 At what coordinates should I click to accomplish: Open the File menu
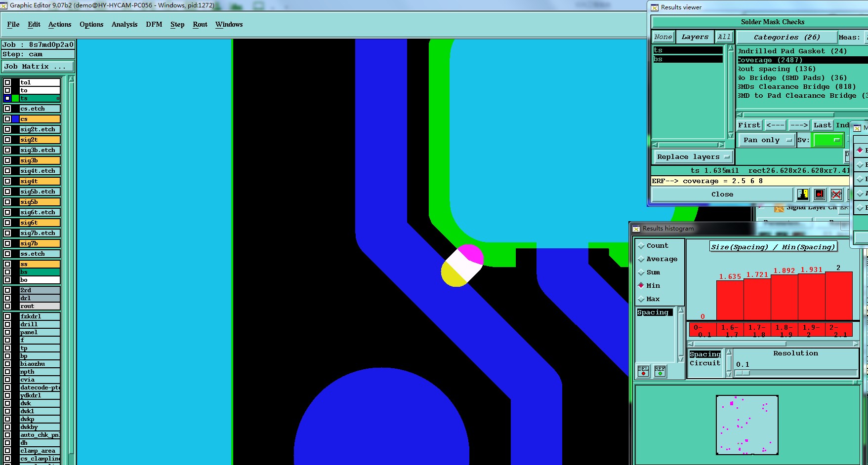(x=13, y=24)
